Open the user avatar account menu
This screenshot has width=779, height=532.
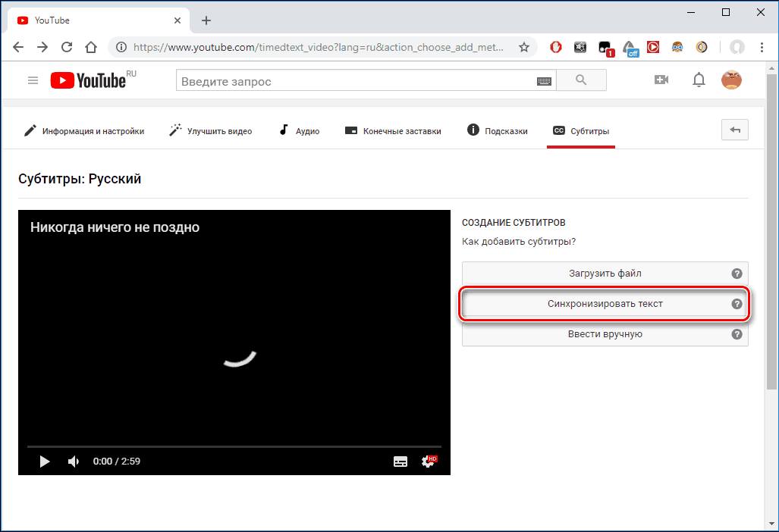tap(731, 80)
